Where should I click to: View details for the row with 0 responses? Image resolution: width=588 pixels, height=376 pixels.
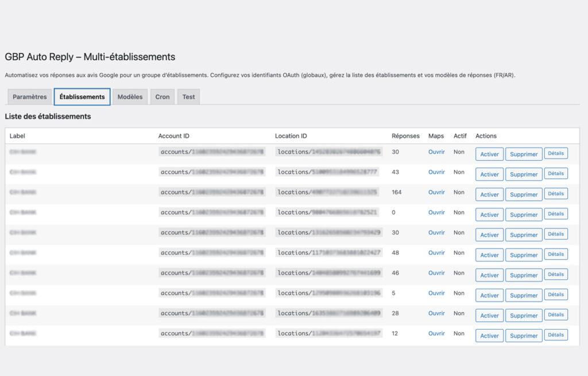point(556,214)
